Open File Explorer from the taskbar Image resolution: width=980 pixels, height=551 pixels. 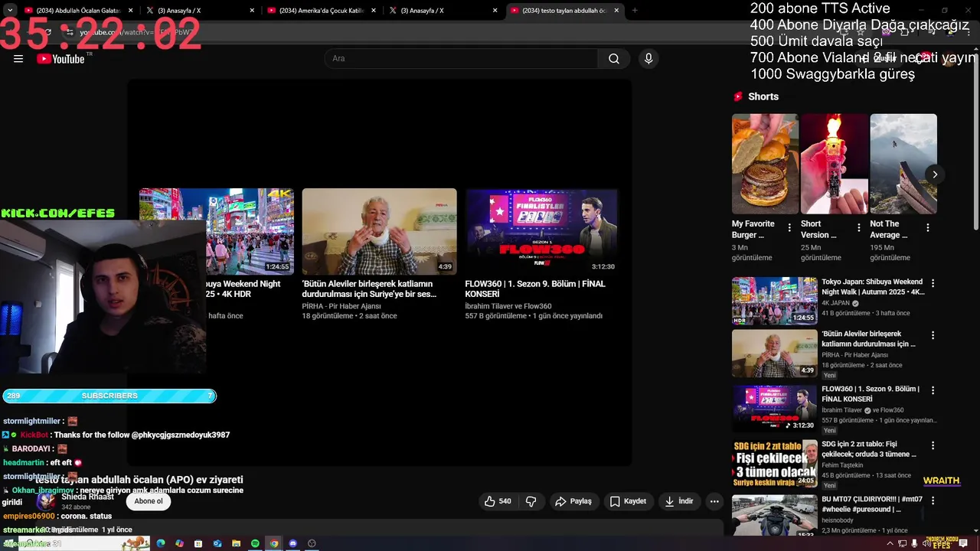236,543
